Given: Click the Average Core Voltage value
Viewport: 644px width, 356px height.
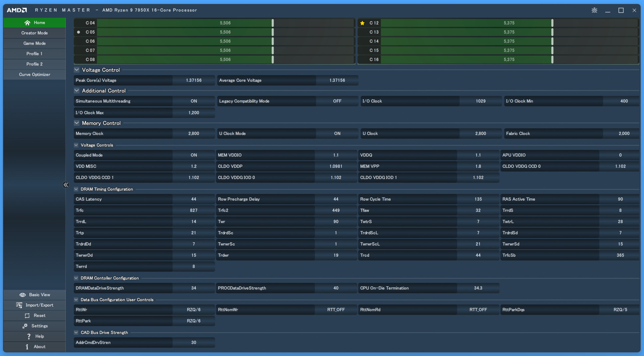Looking at the screenshot, I should [x=337, y=80].
